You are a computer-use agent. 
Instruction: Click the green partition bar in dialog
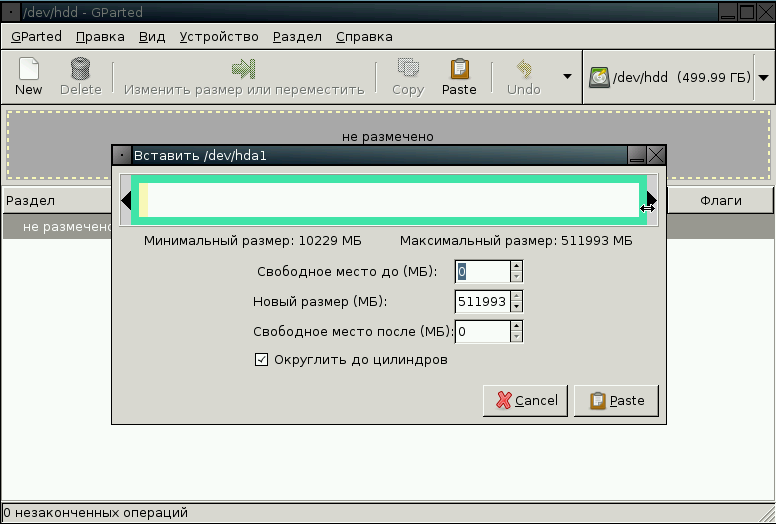click(x=389, y=200)
